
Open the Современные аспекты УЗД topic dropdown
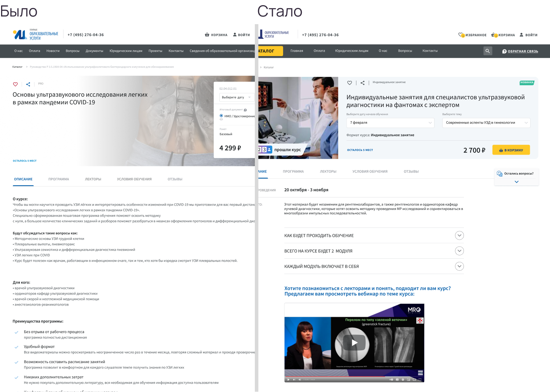point(486,123)
